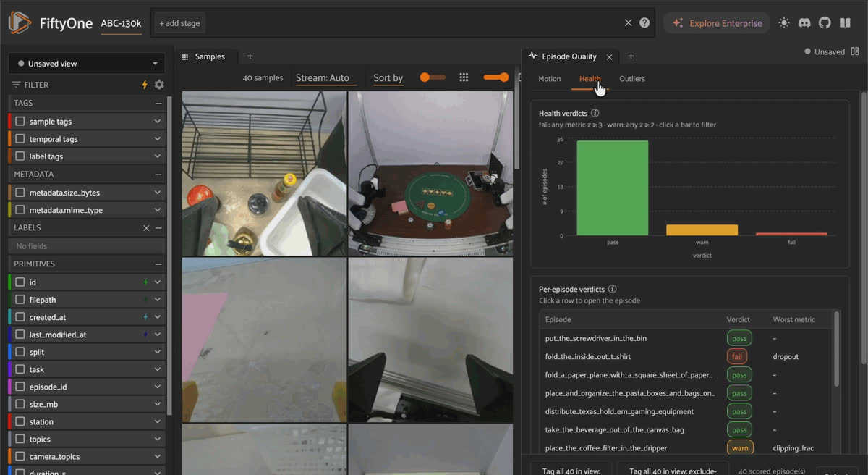Switch color theme with sun icon
868x475 pixels.
tap(784, 23)
